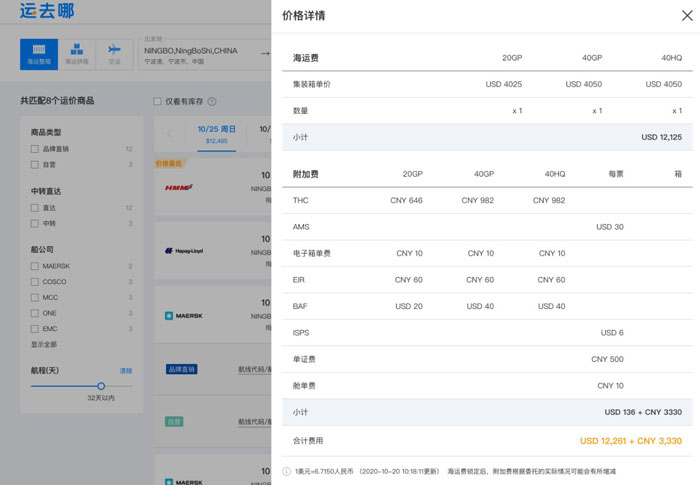The width and height of the screenshot is (700, 485).
Task: Click the previous date left chevron
Action: point(169,134)
